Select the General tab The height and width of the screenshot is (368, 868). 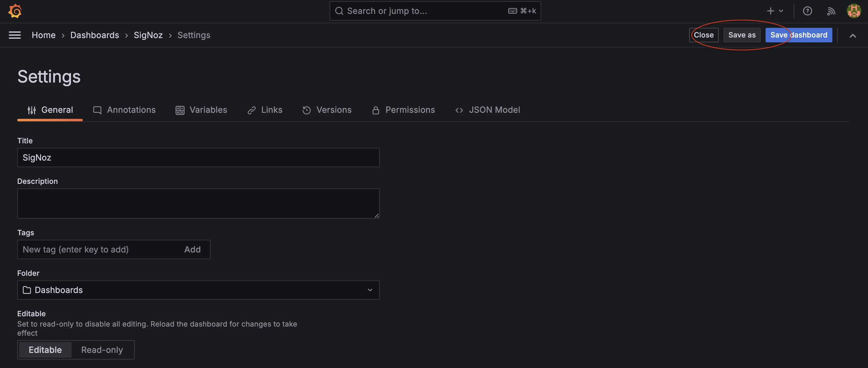50,110
